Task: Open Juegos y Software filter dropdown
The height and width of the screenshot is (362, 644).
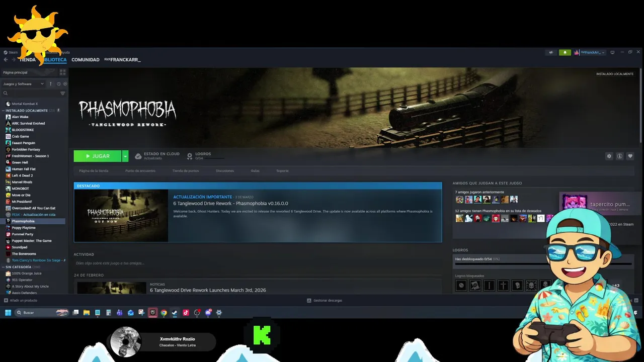Action: click(x=23, y=84)
